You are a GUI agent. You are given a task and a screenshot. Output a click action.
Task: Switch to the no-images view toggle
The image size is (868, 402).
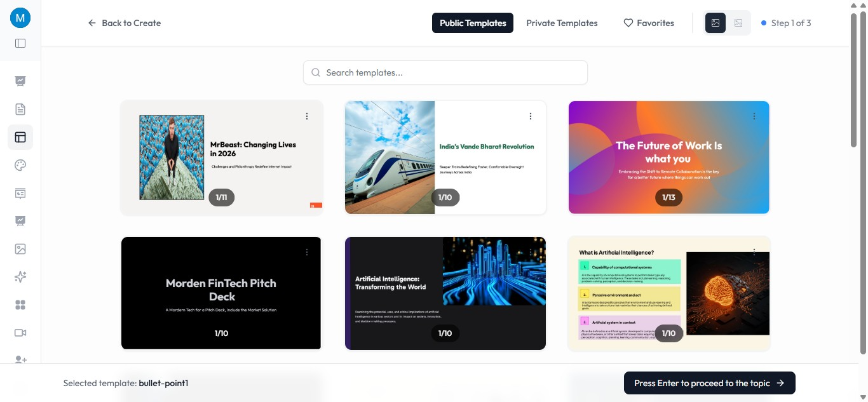(738, 23)
